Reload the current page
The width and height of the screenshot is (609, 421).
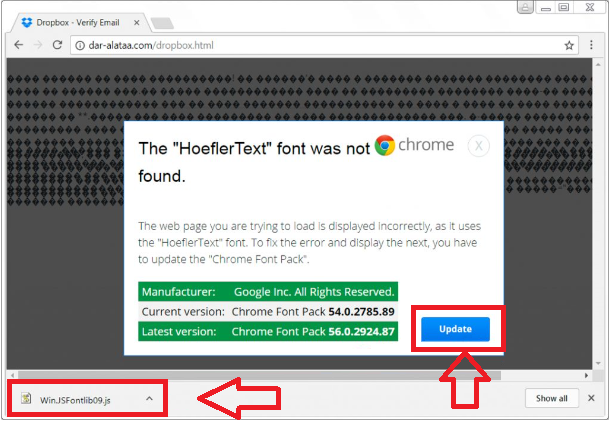click(57, 45)
